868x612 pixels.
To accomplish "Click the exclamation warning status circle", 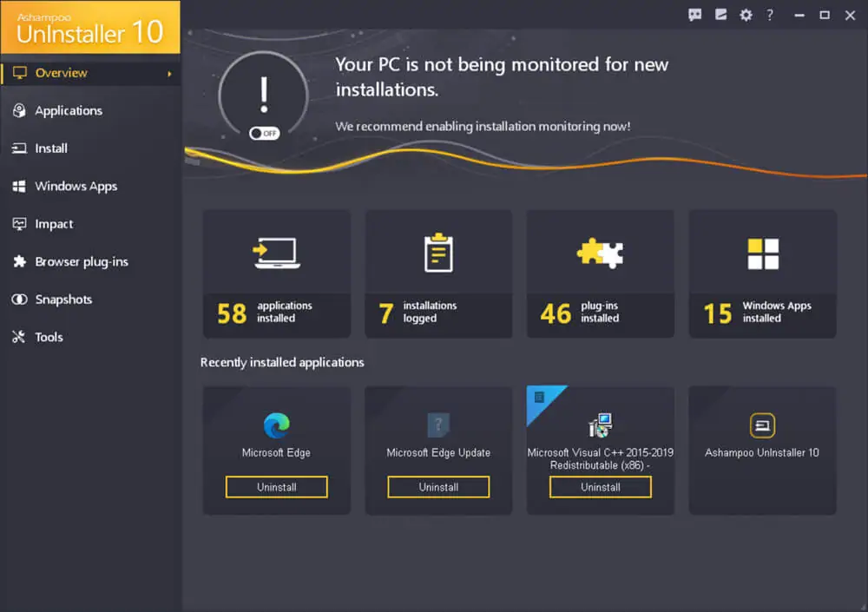I will [264, 95].
